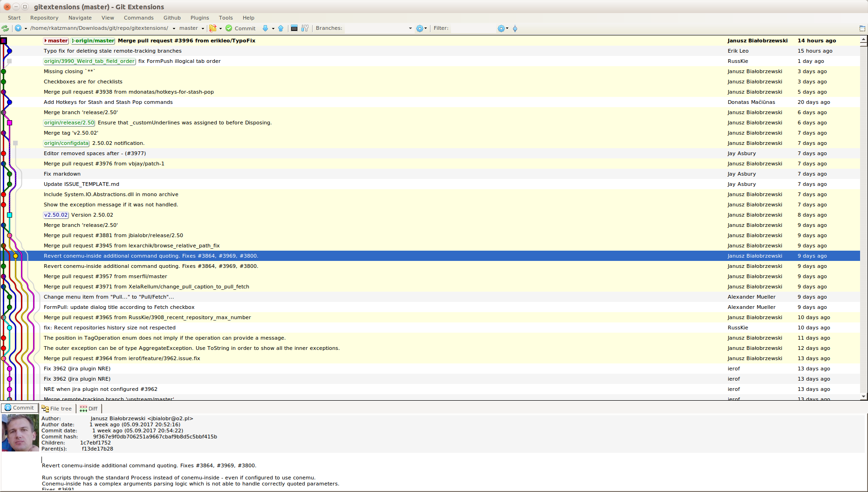Open the Go to superproject icon
The height and width of the screenshot is (492, 868).
18,28
